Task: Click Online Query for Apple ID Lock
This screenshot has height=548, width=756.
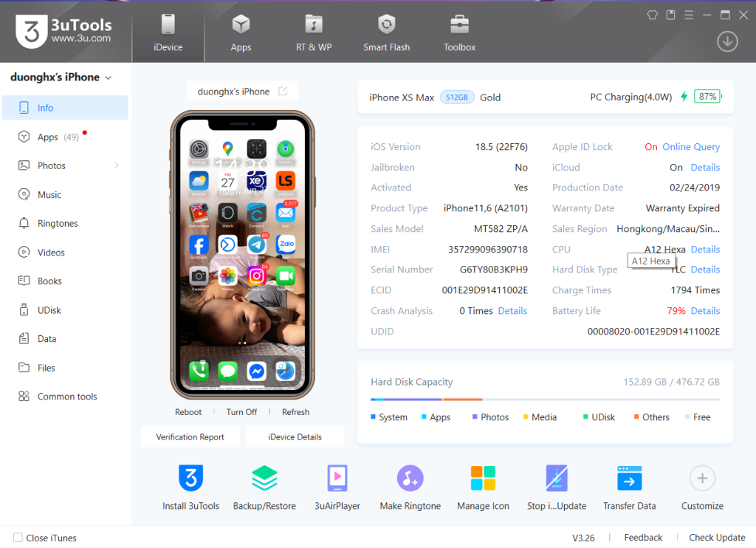Action: click(691, 147)
